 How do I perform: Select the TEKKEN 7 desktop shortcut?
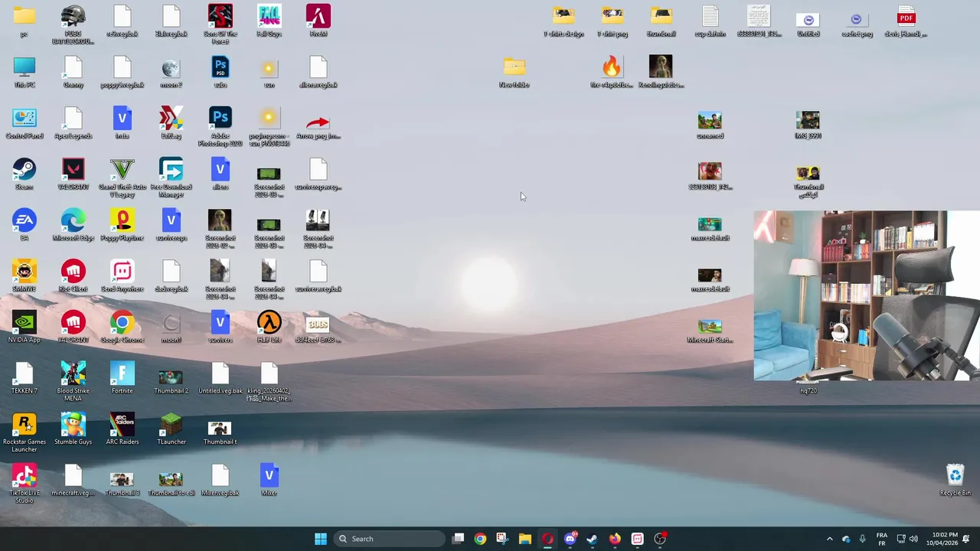point(24,379)
